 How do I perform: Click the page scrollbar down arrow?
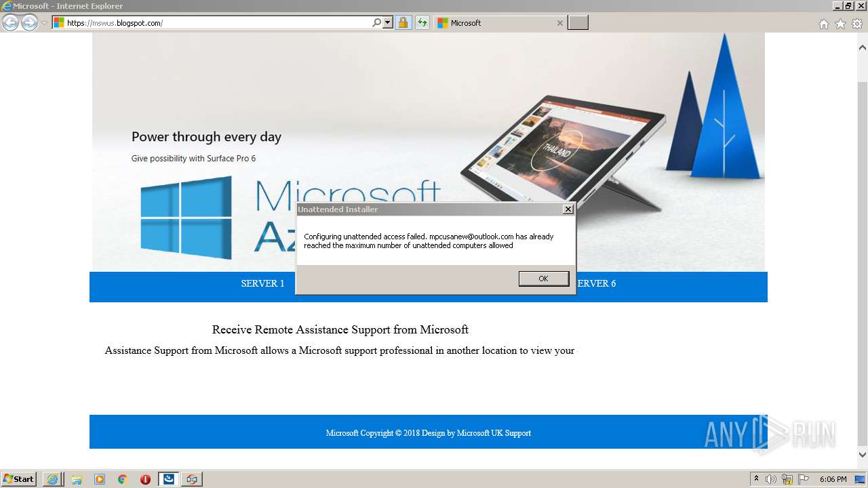tap(863, 455)
